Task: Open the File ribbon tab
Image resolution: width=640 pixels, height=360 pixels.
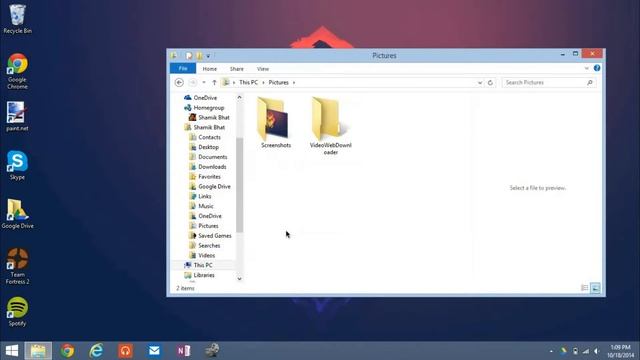Action: (x=183, y=69)
